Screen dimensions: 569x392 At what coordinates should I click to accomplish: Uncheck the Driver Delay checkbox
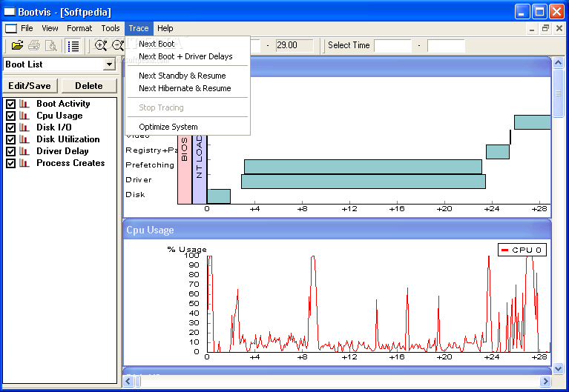click(x=10, y=151)
